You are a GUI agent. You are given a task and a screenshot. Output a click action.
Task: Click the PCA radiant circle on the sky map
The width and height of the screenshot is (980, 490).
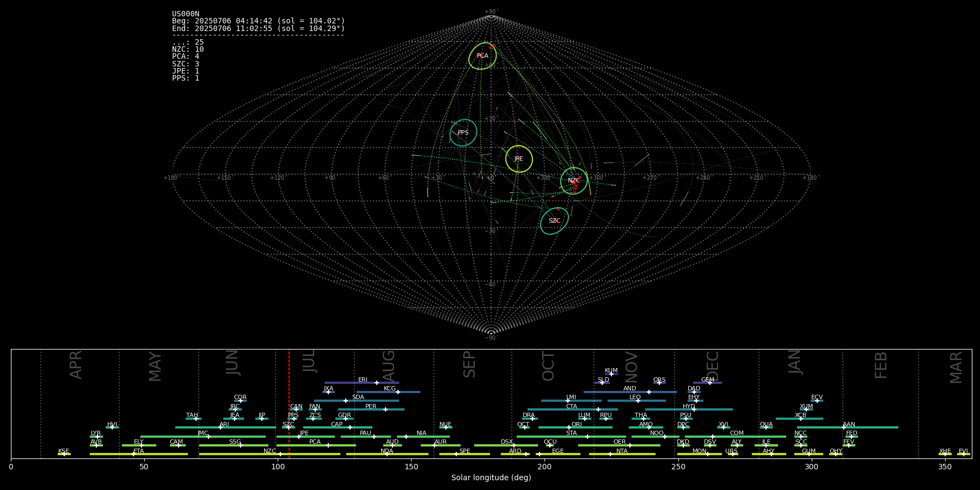(x=482, y=56)
